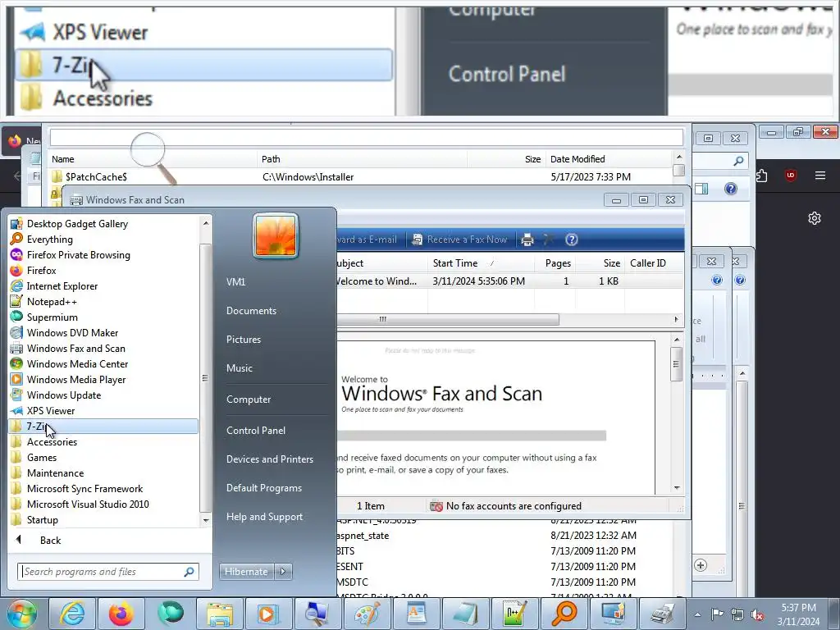Open the arrow menu next to Hibernate
The height and width of the screenshot is (630, 840).
283,572
